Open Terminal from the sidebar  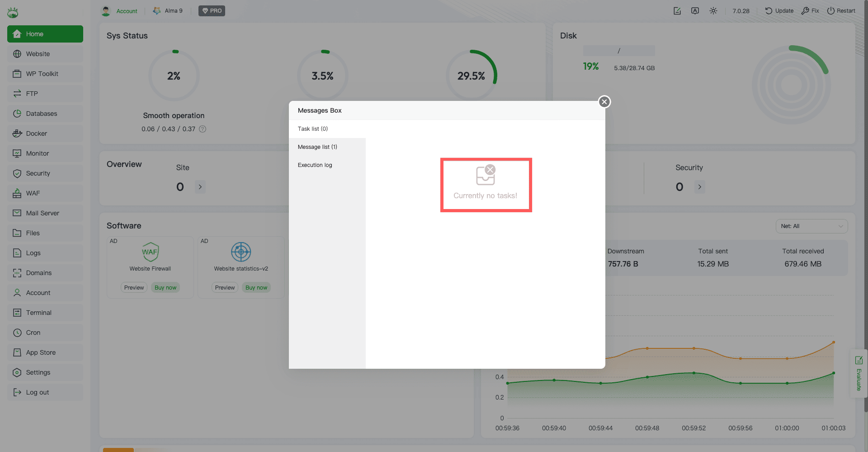[38, 313]
